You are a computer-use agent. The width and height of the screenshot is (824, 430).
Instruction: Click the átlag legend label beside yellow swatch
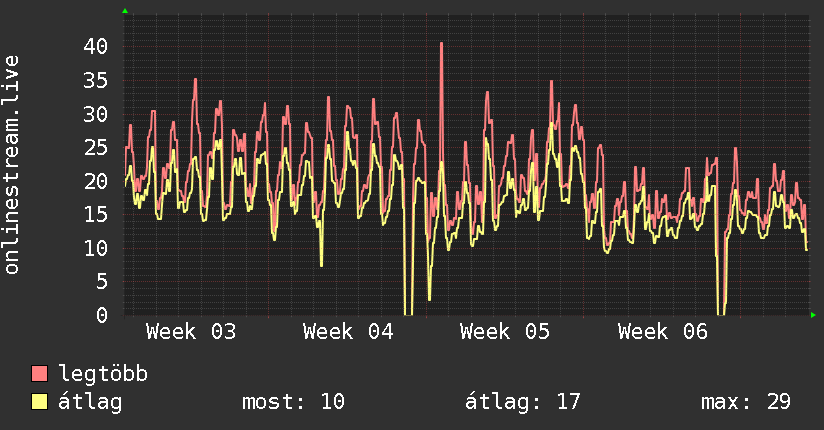[90, 402]
